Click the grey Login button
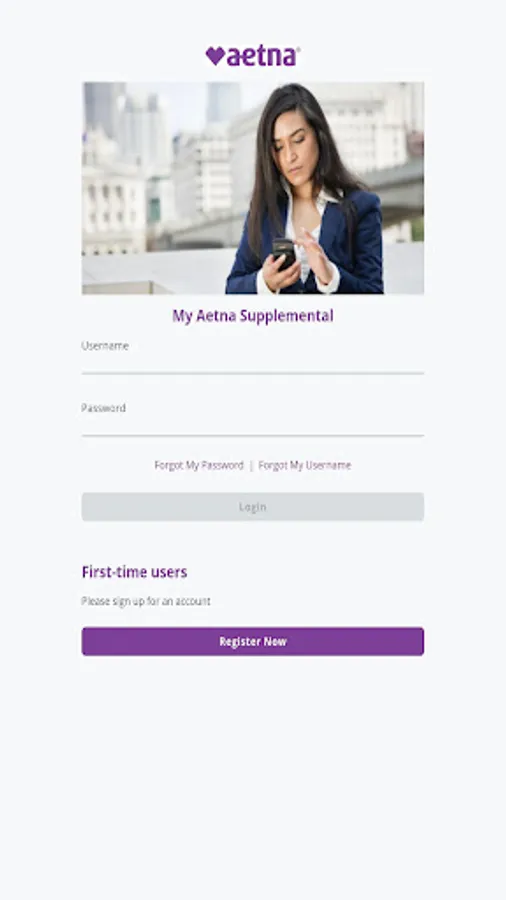 [253, 507]
